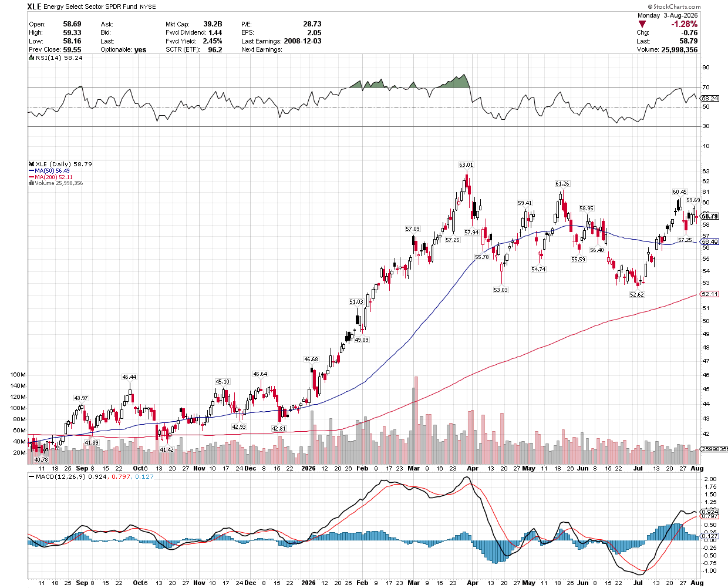
Task: Click the P/E value 28.73
Action: (312, 24)
